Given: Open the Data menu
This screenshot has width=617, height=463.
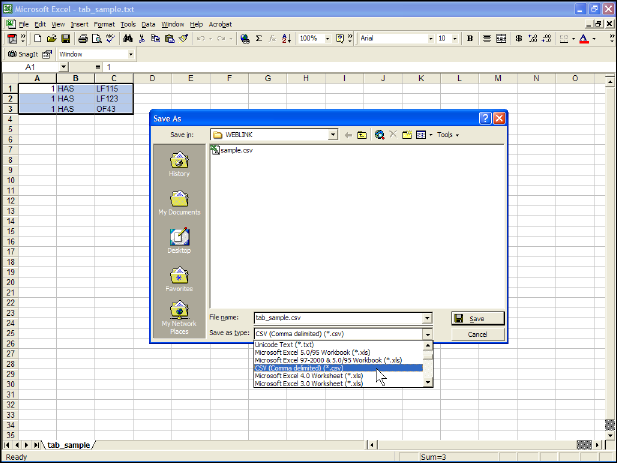Looking at the screenshot, I should [x=148, y=24].
